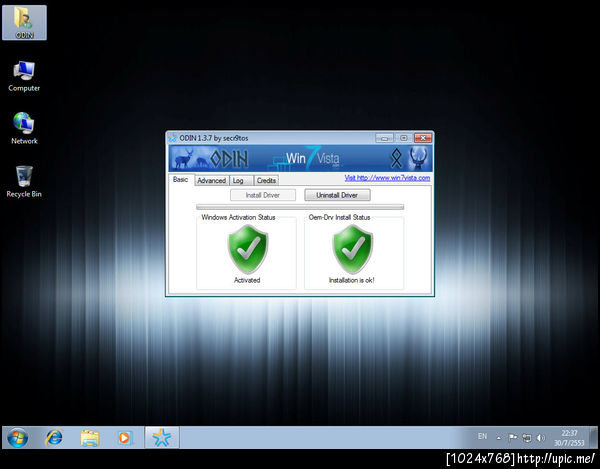
Task: Click the EN language indicator
Action: tap(483, 436)
